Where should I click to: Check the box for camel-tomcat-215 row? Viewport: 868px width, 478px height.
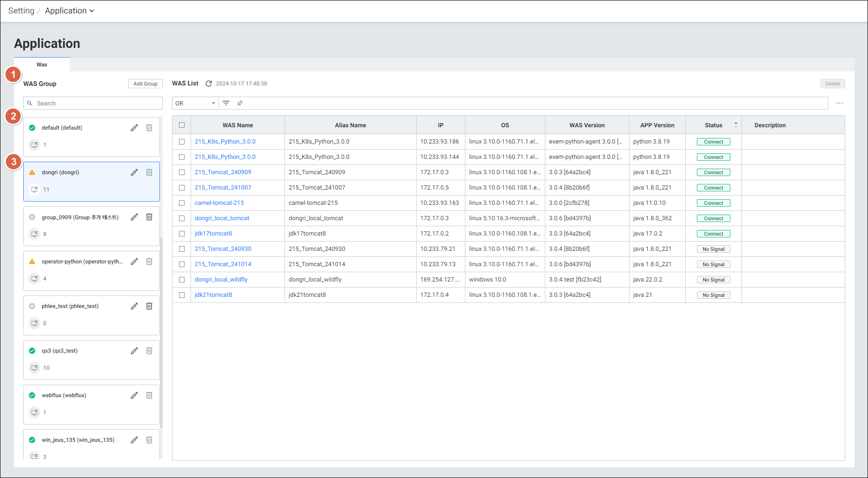coord(182,203)
